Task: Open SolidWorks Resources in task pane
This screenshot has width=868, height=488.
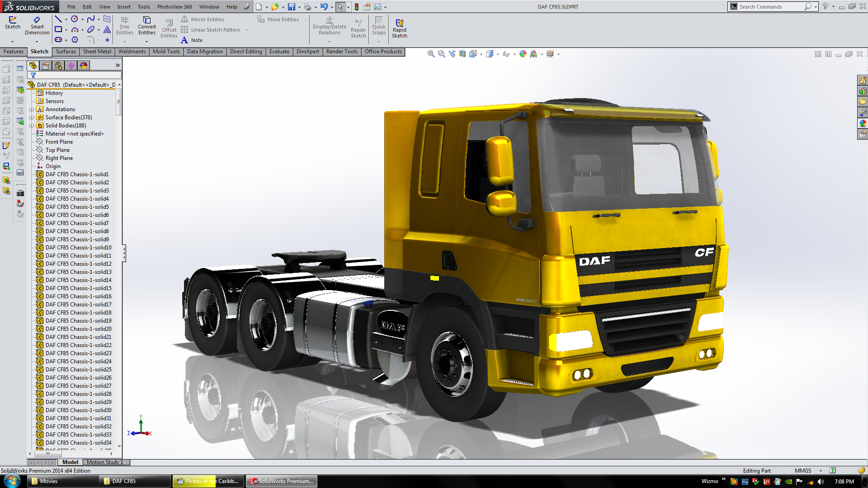Action: pos(863,80)
